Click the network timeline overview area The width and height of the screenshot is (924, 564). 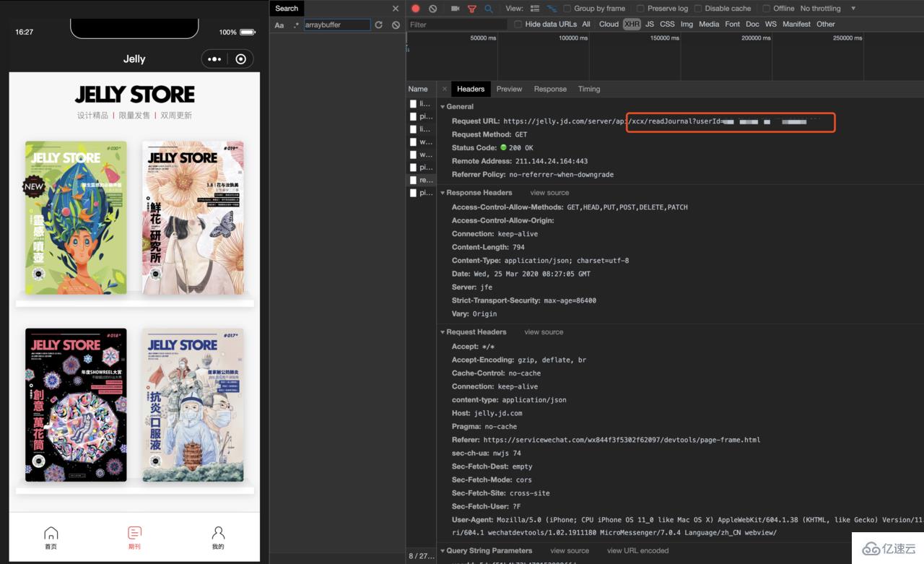pos(665,56)
